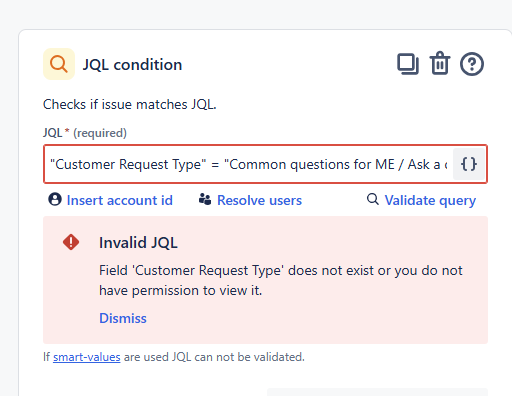
Task: Click the Invalid JQL error title
Action: click(138, 242)
